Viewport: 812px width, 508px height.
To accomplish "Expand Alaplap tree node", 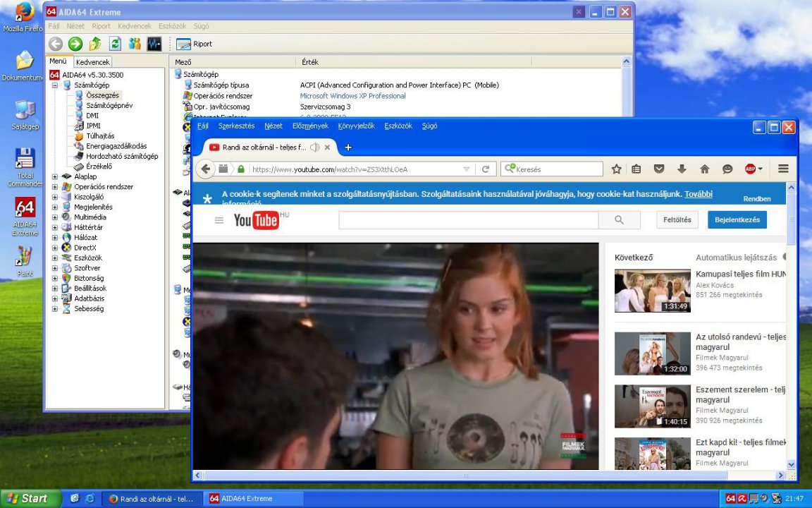I will [x=55, y=177].
